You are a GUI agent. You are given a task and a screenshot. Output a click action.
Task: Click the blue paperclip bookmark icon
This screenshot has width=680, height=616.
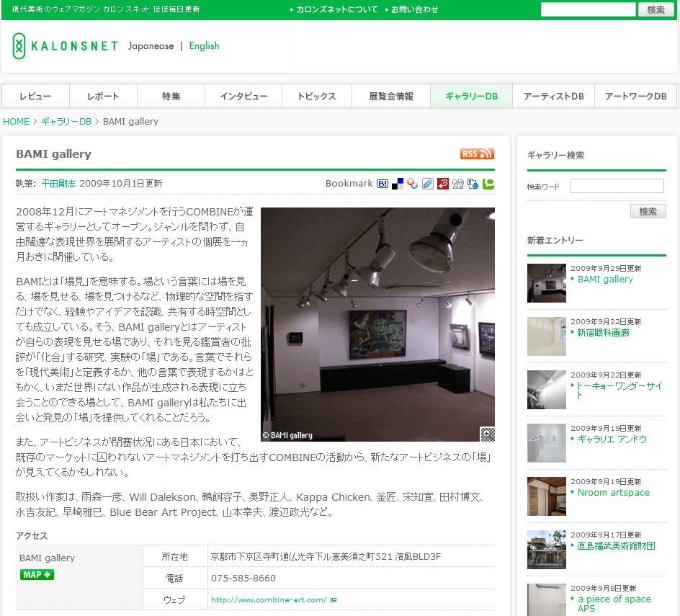[x=428, y=184]
